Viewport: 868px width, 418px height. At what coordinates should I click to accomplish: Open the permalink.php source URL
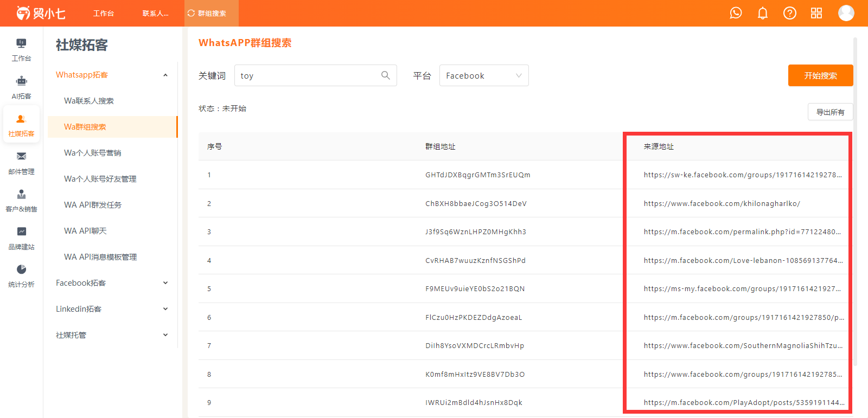pos(743,231)
